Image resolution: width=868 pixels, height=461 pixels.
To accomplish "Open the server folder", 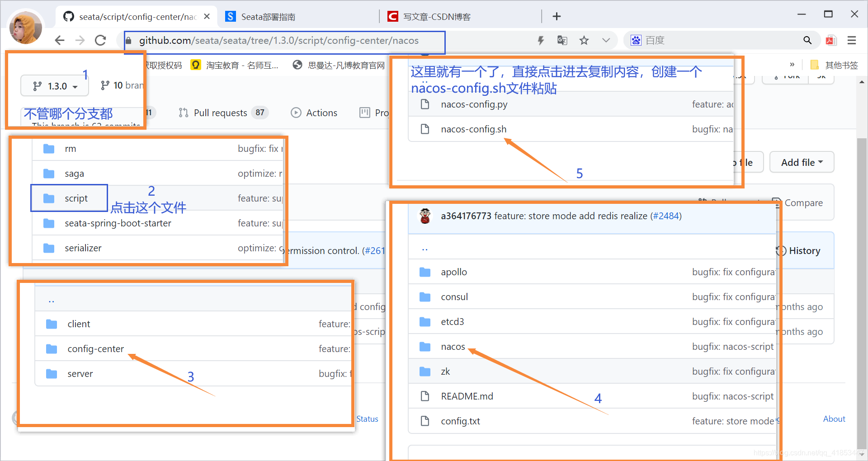I will point(80,374).
